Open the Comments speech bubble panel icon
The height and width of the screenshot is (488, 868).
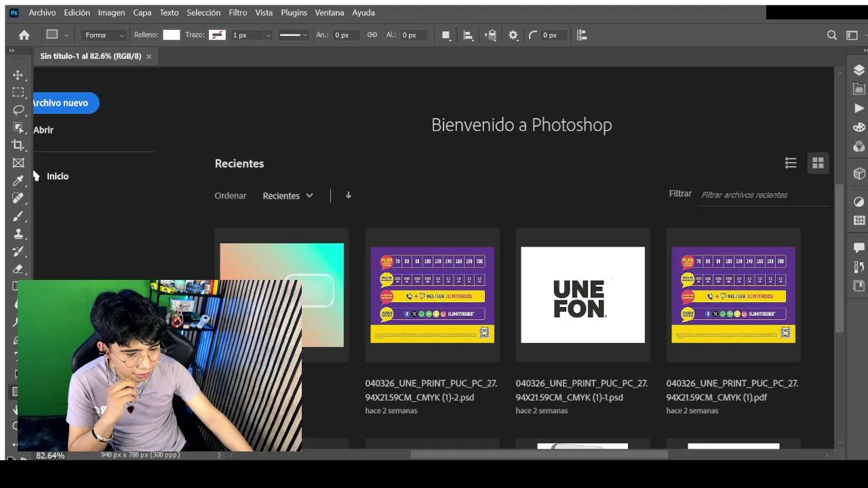pos(859,247)
